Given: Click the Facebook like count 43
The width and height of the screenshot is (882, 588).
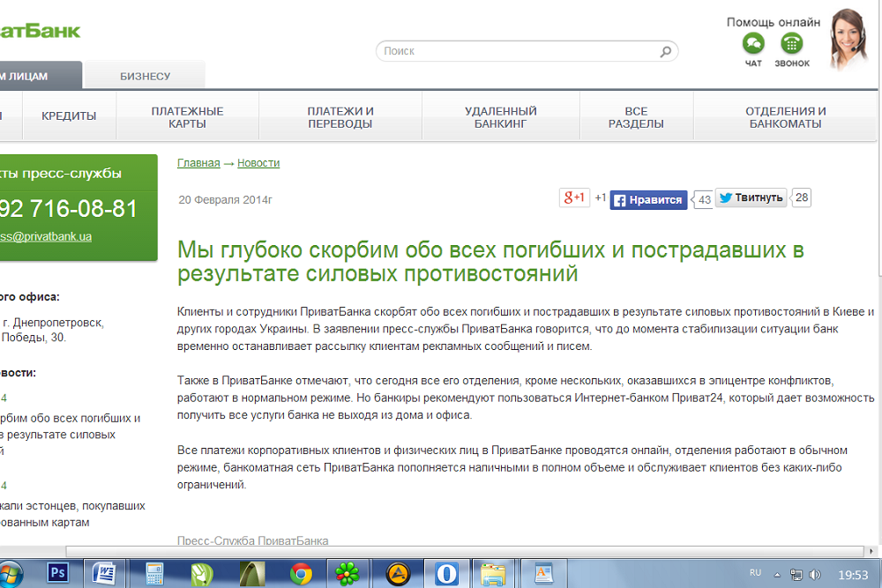Looking at the screenshot, I should (703, 199).
